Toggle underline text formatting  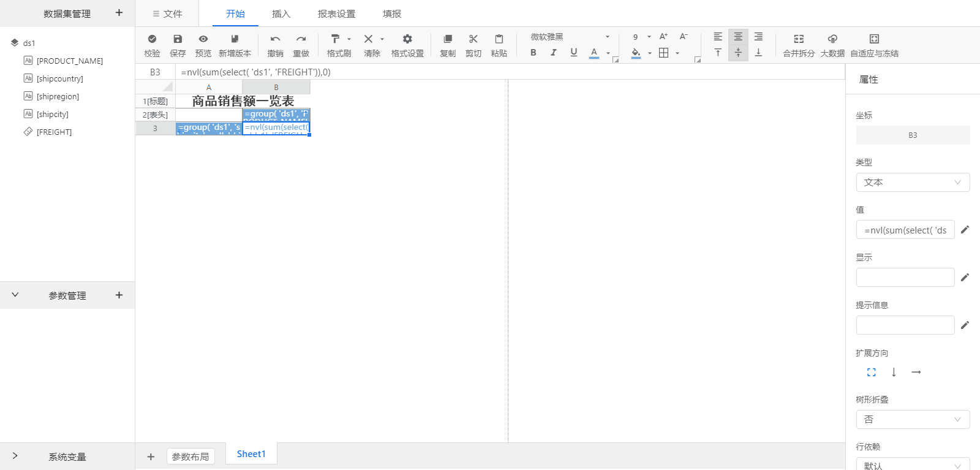tap(573, 53)
